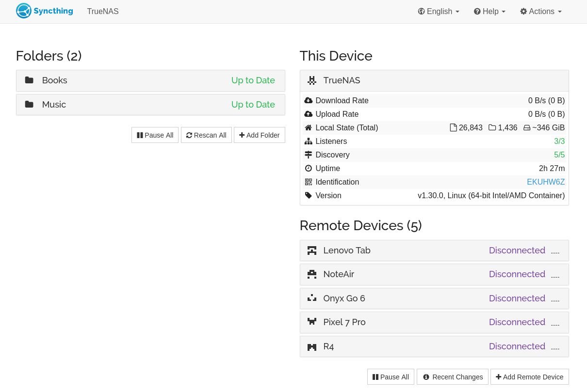The height and width of the screenshot is (392, 587).
Task: Click the R4 device identicon
Action: (x=312, y=346)
